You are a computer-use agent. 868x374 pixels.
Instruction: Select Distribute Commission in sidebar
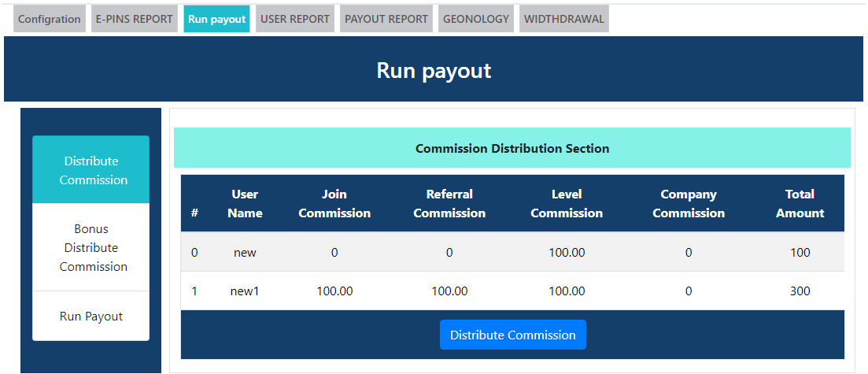pyautogui.click(x=90, y=170)
